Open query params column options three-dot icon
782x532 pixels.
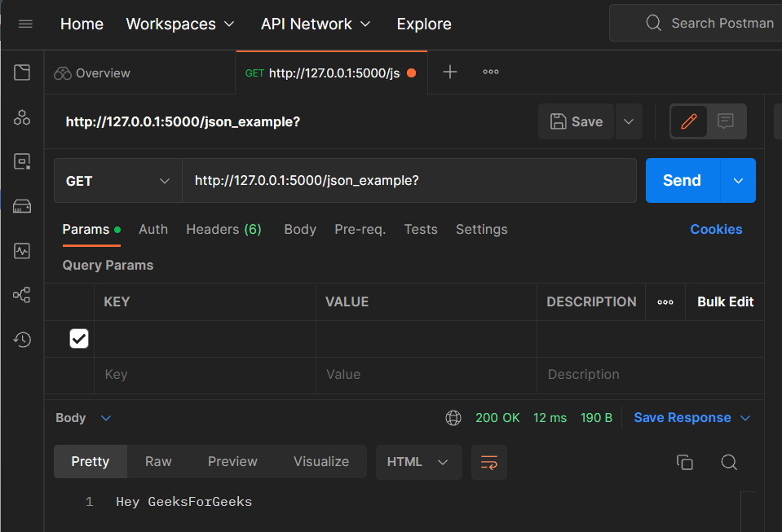point(665,302)
